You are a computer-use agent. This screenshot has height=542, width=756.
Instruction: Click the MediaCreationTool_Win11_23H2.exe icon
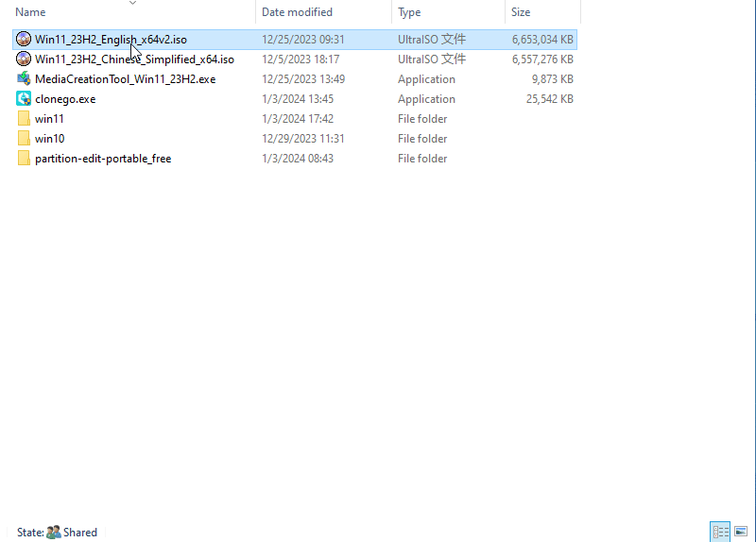[x=23, y=78]
